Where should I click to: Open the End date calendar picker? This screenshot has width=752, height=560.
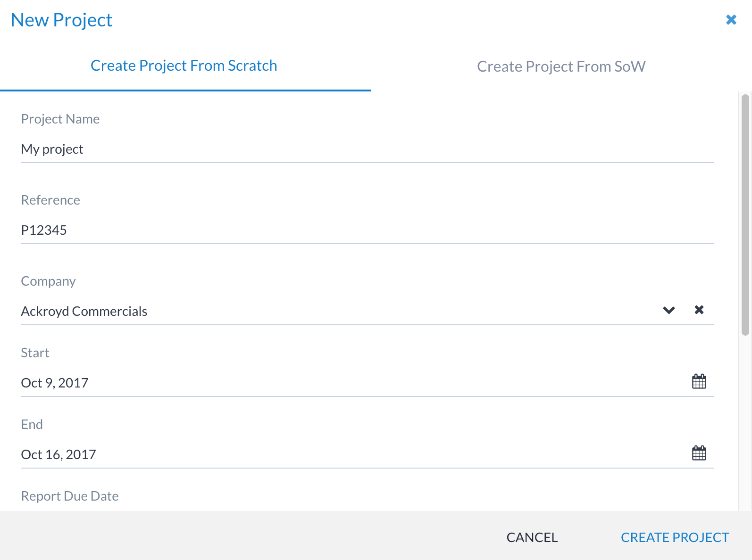[699, 453]
